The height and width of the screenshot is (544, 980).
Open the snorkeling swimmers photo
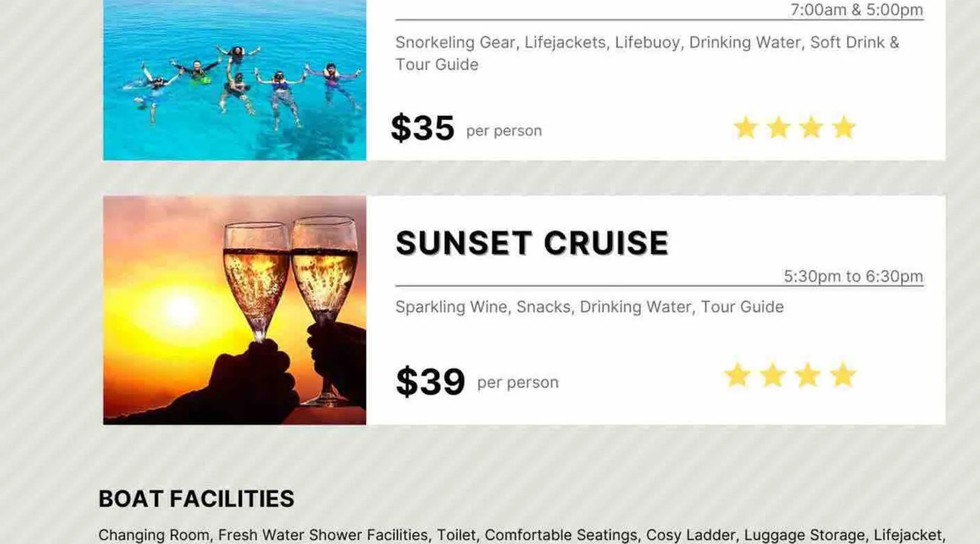point(235,80)
